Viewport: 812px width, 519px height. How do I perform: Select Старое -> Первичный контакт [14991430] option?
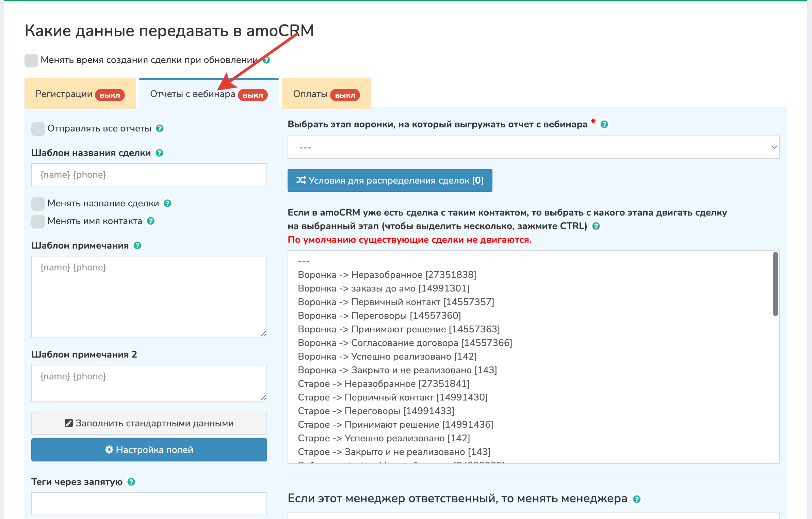[393, 397]
